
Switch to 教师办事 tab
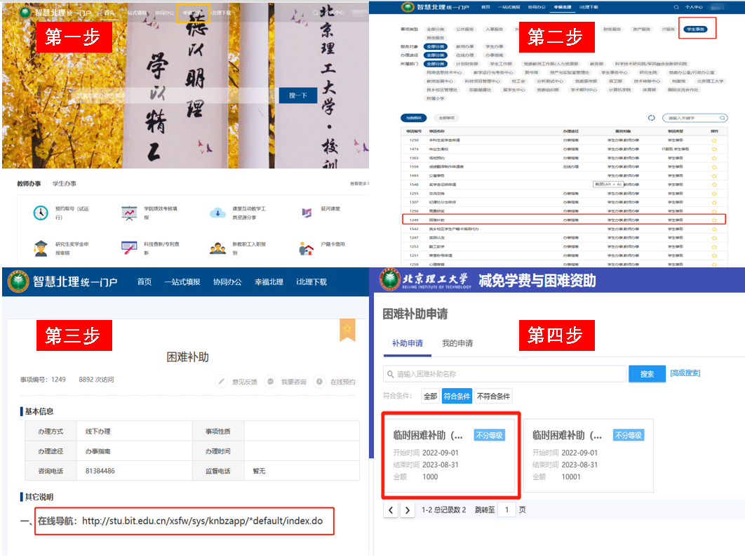pyautogui.click(x=29, y=183)
